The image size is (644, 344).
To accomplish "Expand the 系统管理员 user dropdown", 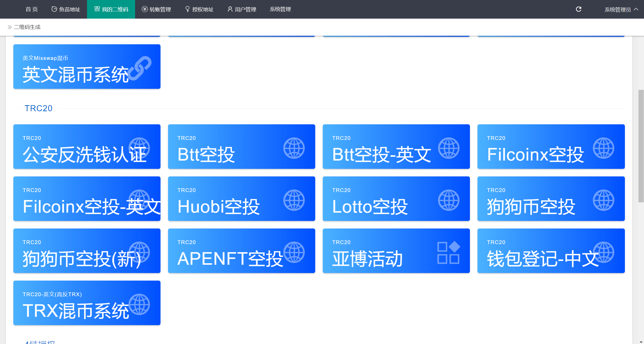I will (x=621, y=10).
